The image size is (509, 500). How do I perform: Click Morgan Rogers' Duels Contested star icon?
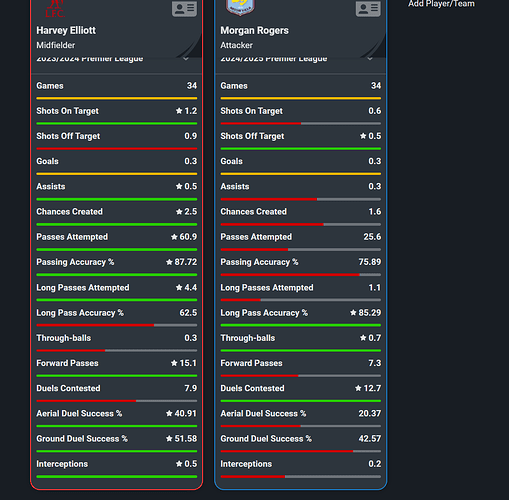click(358, 388)
